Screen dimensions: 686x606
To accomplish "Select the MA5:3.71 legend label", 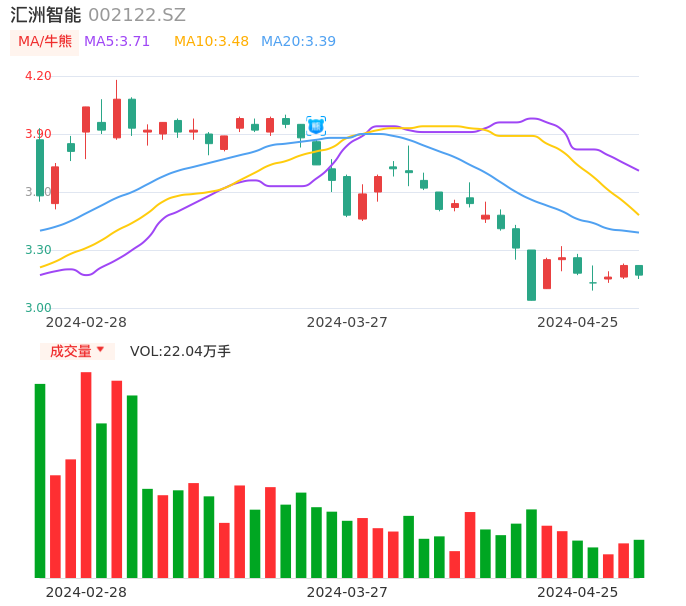I will pos(117,41).
